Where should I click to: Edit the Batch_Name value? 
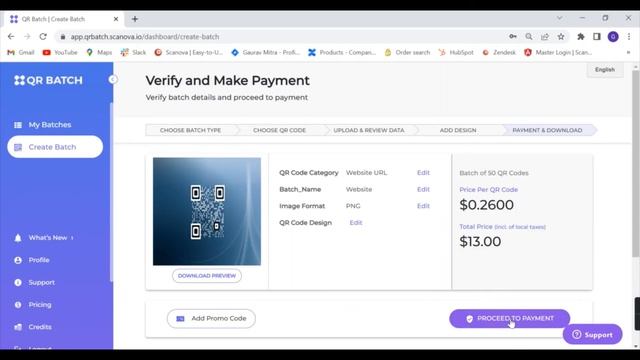(x=423, y=189)
